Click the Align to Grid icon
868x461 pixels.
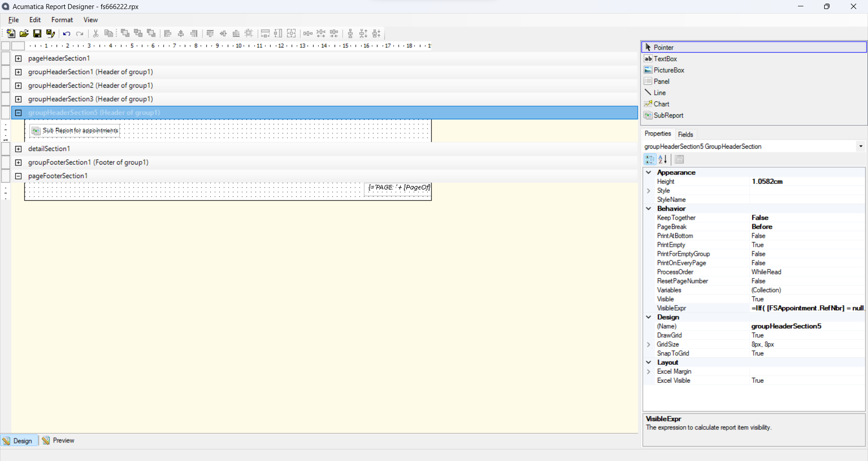pos(249,33)
